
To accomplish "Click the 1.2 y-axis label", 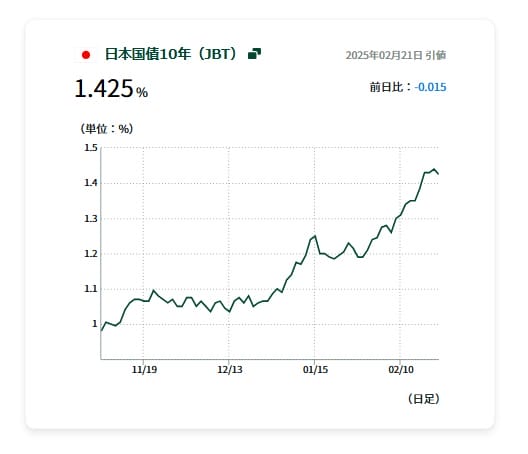I will click(91, 254).
